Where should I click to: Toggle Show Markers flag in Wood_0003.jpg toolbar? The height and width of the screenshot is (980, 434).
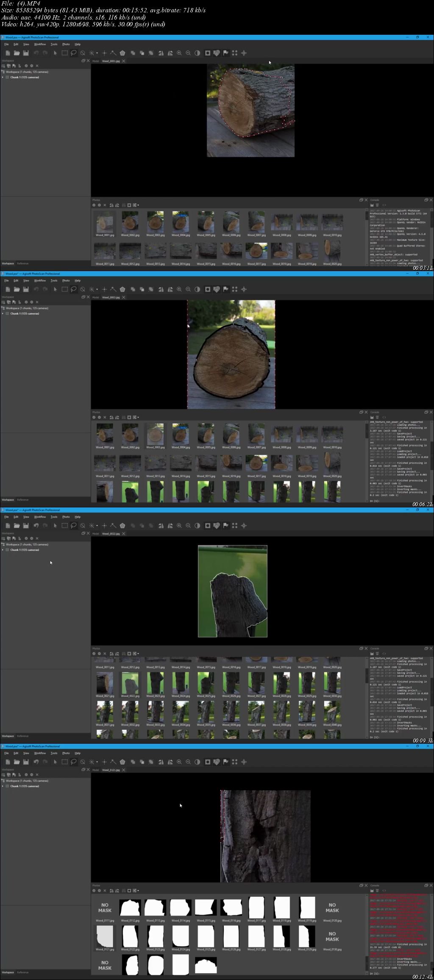click(x=226, y=289)
